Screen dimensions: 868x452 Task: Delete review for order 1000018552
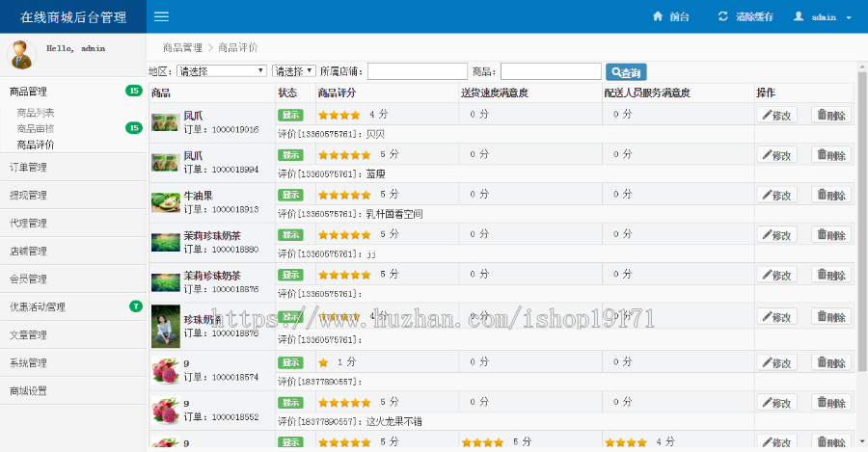pyautogui.click(x=831, y=402)
